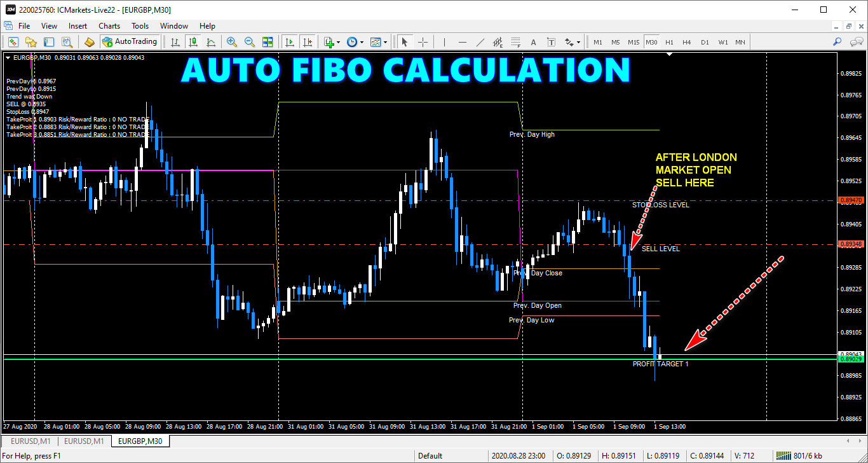This screenshot has width=868, height=463.
Task: Expand the Periods dropdown arrow
Action: tap(362, 43)
